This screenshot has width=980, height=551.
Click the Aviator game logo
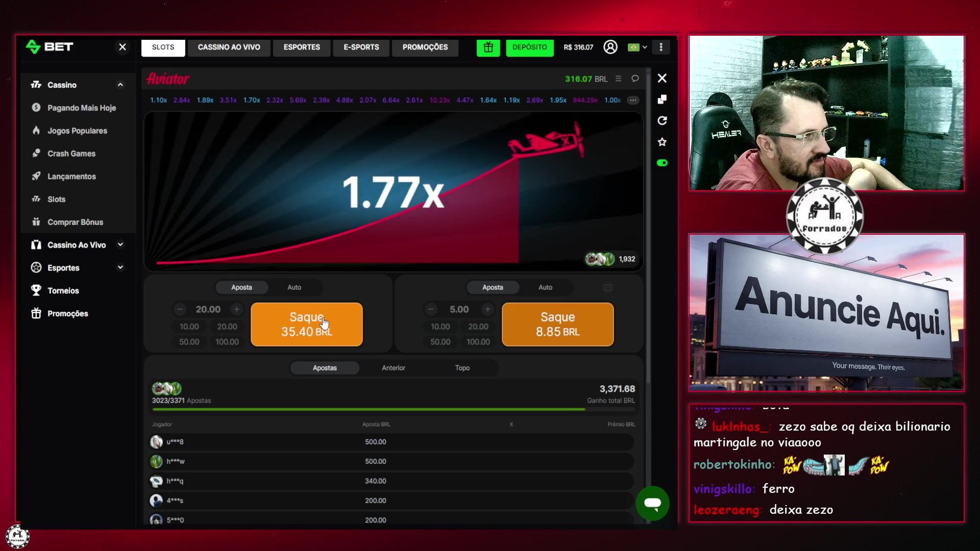click(x=168, y=79)
